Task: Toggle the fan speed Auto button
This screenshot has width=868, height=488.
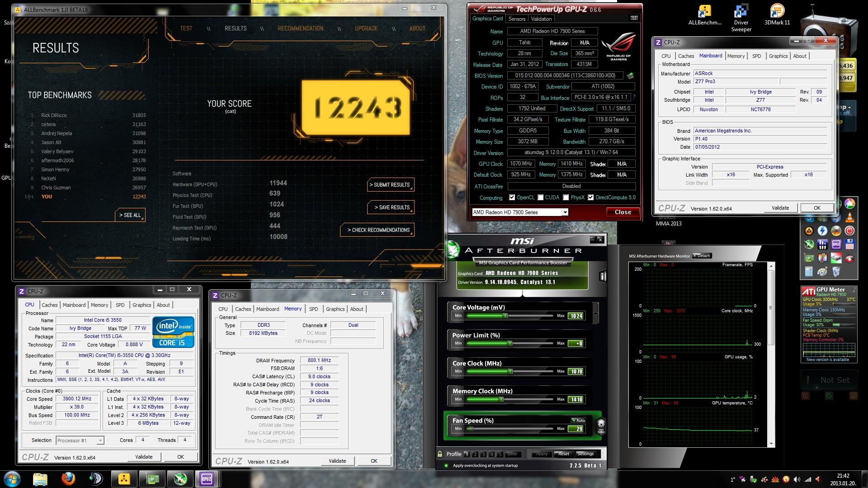Action: (578, 420)
